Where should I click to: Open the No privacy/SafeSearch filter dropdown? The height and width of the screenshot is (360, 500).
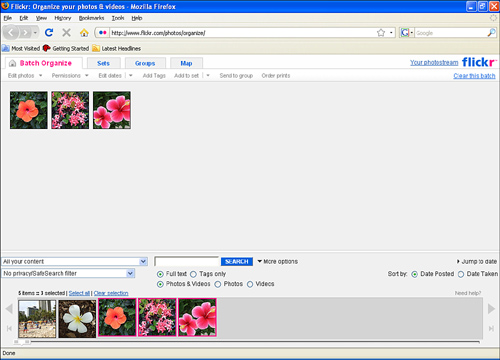tap(68, 274)
